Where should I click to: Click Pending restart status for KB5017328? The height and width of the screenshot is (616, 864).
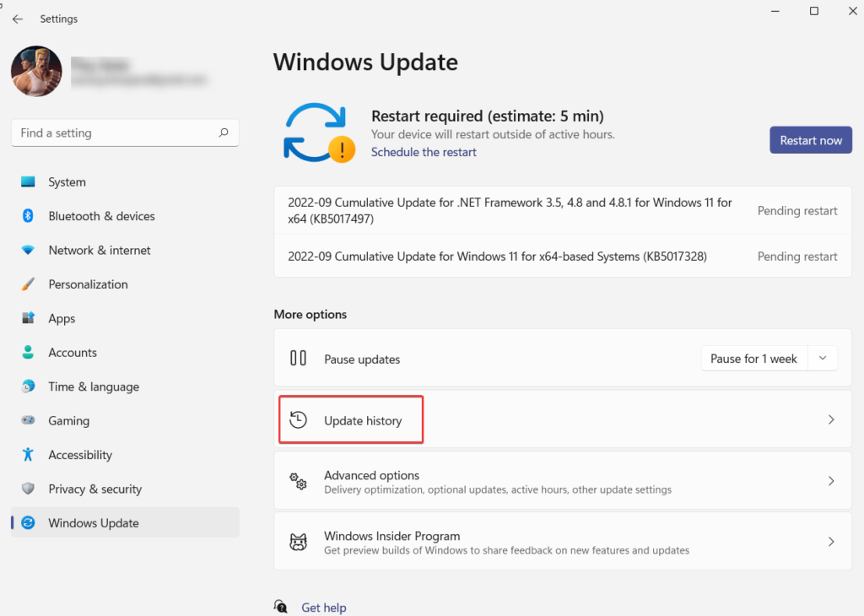pyautogui.click(x=797, y=257)
